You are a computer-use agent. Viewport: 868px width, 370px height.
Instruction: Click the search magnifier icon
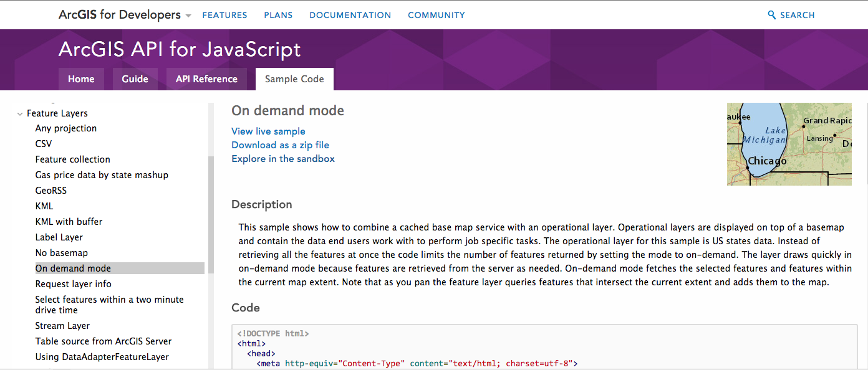click(772, 15)
